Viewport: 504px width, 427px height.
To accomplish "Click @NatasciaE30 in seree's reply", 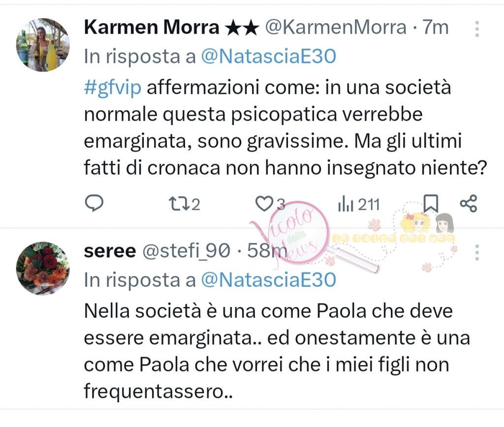I will coord(268,280).
